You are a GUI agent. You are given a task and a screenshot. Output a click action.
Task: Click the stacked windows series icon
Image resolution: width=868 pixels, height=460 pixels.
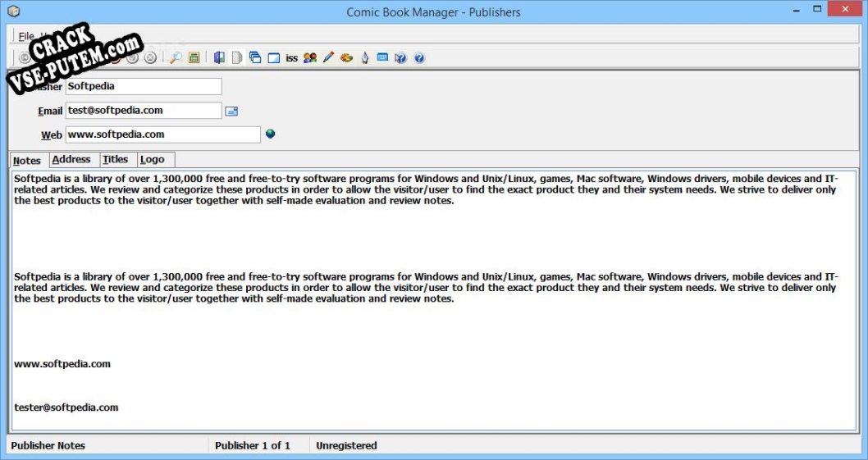coord(255,57)
